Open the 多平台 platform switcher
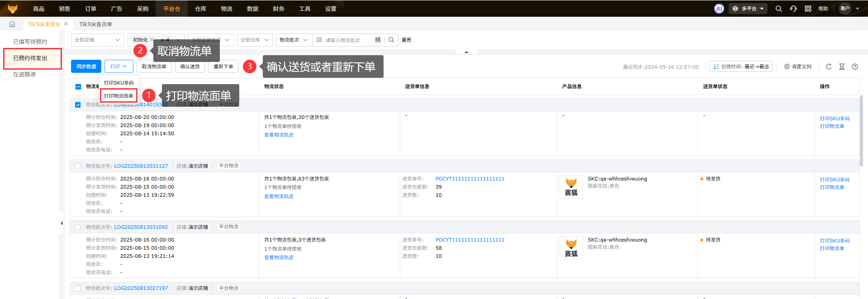The height and width of the screenshot is (299, 868). [x=748, y=9]
